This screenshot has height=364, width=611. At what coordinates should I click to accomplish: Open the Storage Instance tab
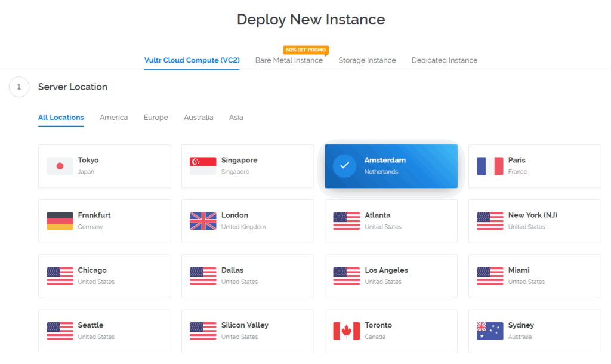[367, 60]
